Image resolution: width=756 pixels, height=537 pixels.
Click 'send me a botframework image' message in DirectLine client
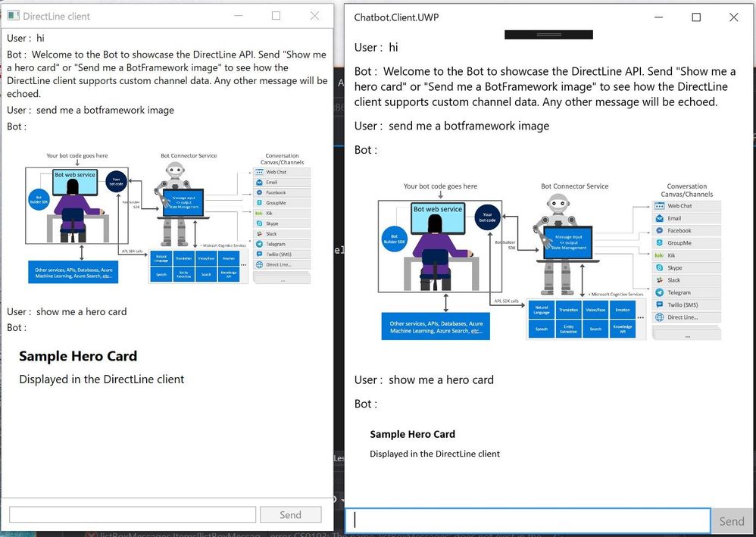(105, 110)
